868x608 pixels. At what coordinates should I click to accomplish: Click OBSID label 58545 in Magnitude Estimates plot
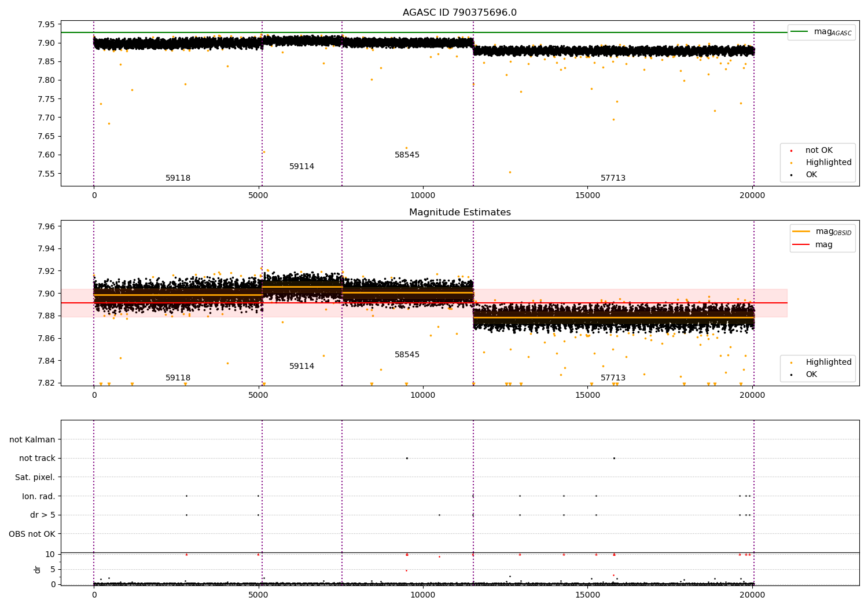point(407,355)
